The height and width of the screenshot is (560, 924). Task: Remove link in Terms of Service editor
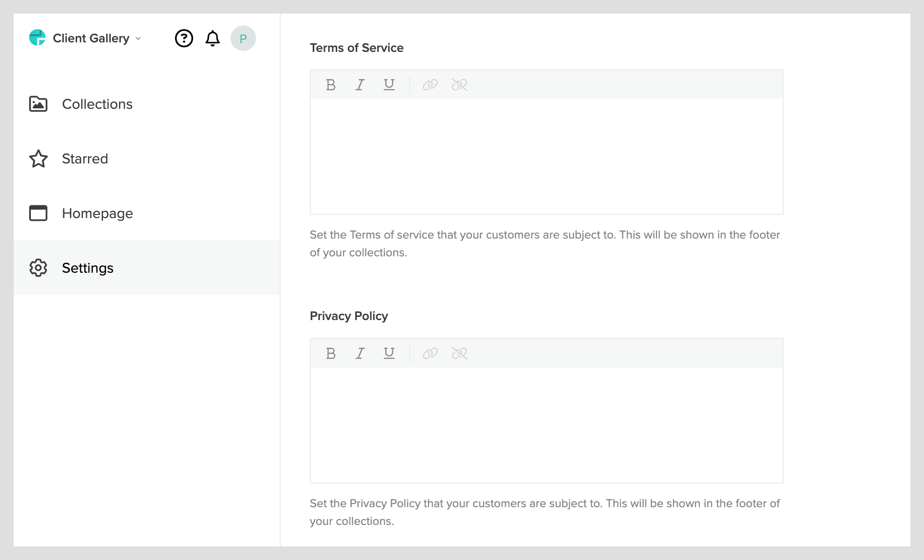click(459, 85)
